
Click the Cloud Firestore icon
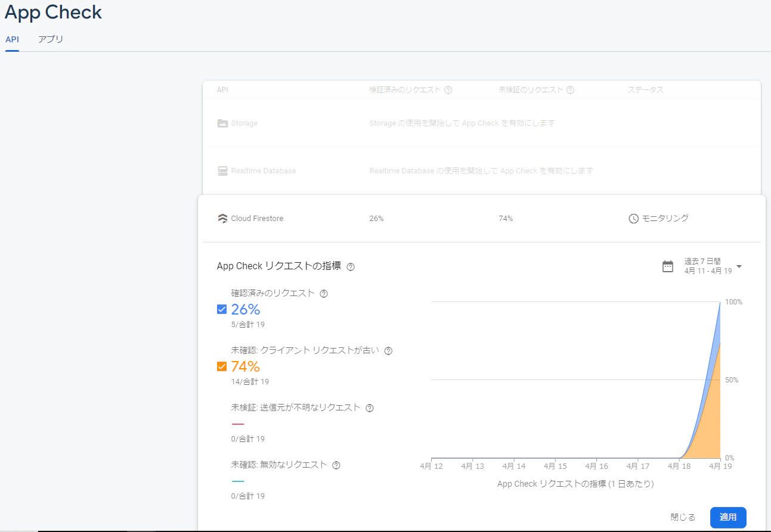click(222, 218)
